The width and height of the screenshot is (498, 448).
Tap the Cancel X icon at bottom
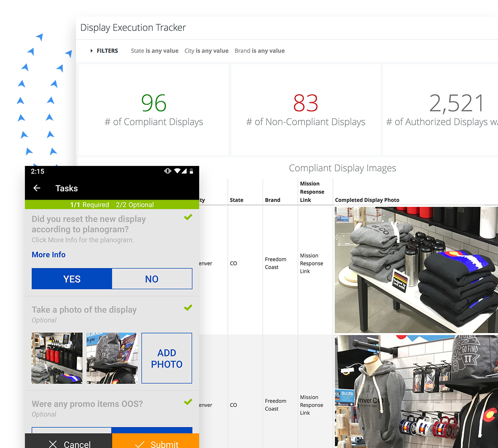53,444
